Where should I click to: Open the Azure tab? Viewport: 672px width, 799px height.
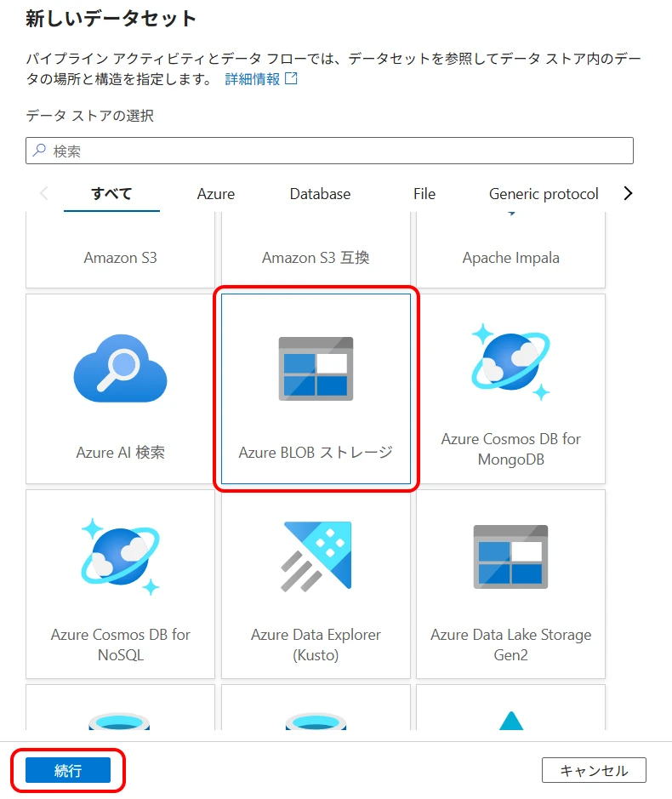point(216,194)
